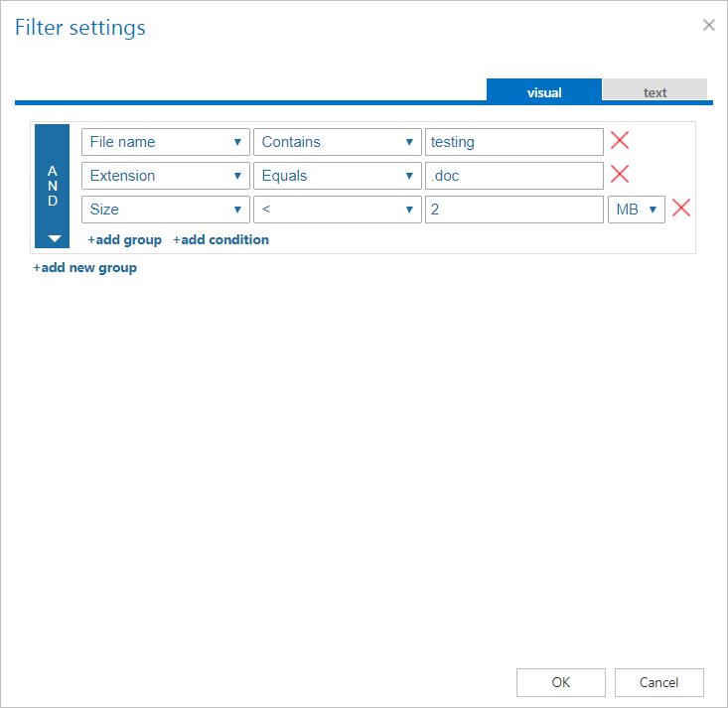Remove the Extension condition row

(620, 175)
